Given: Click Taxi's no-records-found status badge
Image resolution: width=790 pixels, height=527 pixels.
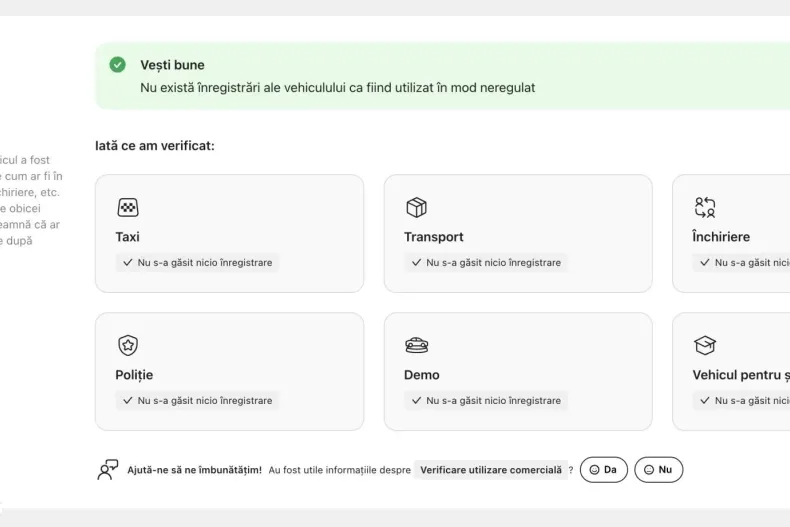Looking at the screenshot, I should coord(197,263).
